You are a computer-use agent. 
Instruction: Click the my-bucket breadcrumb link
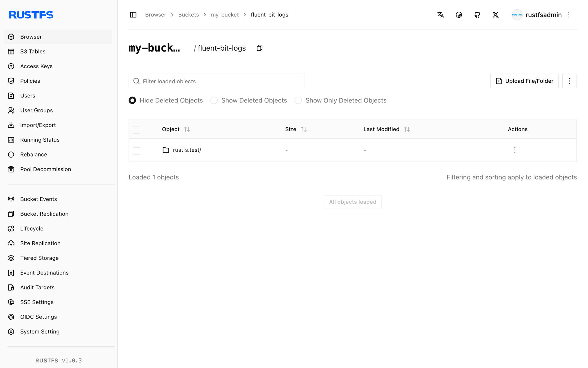[x=225, y=15]
